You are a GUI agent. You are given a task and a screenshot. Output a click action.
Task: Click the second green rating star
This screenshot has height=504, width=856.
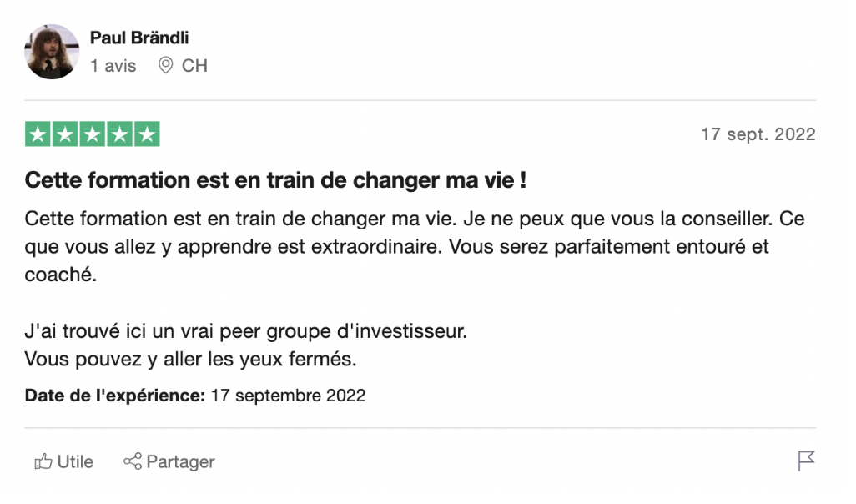click(65, 134)
